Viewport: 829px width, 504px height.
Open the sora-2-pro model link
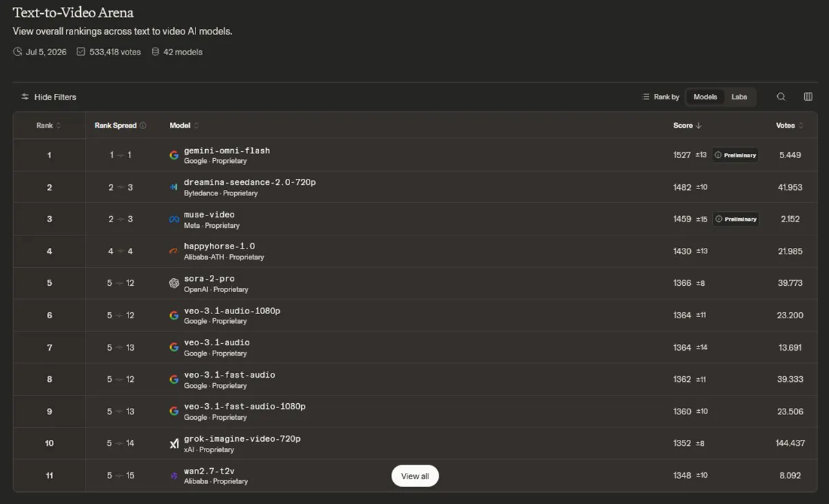[x=209, y=279]
